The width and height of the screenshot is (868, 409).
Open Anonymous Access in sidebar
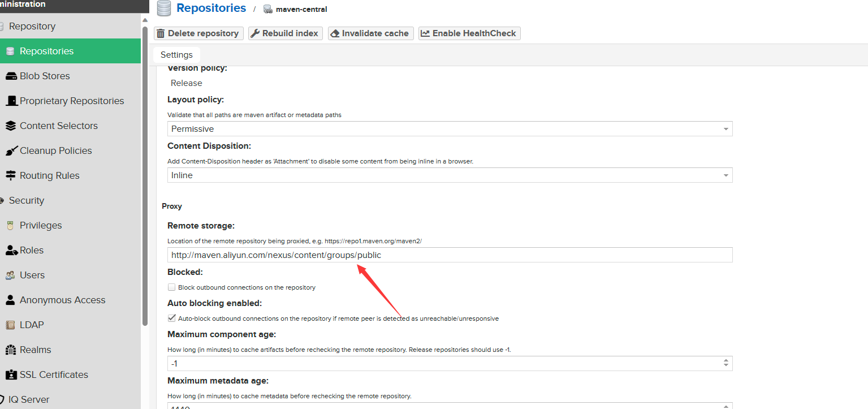coord(62,300)
